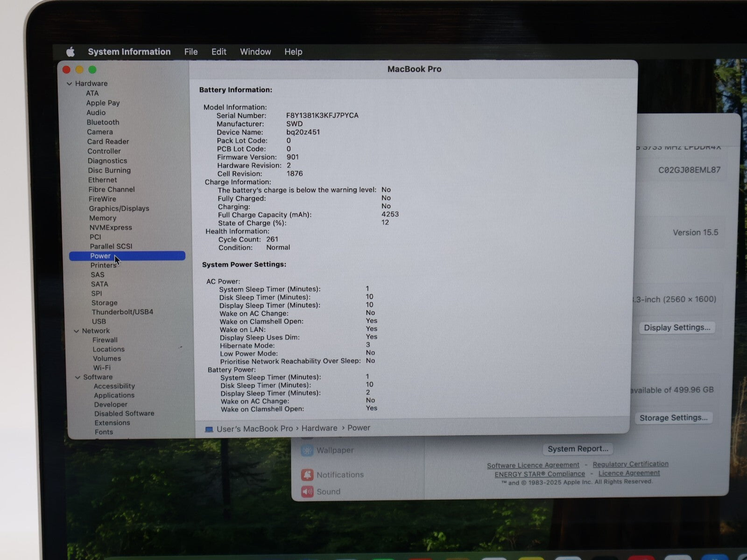Click the System Report button in Settings
The height and width of the screenshot is (560, 747).
coord(578,449)
